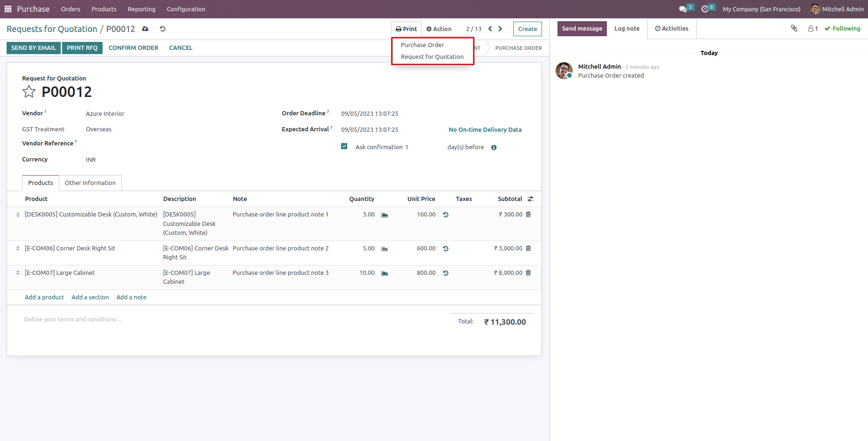Select Request for Quotation in Print menu
Image resolution: width=868 pixels, height=441 pixels.
[x=432, y=57]
